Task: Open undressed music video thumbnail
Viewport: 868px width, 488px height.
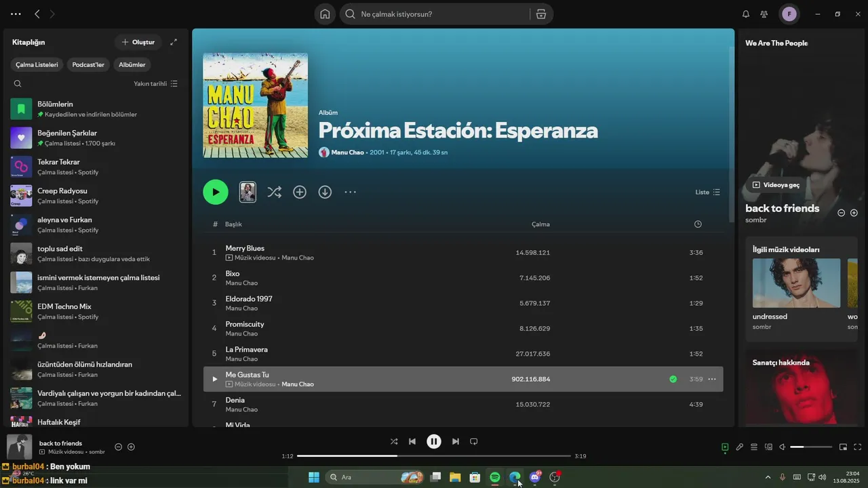Action: (x=796, y=283)
